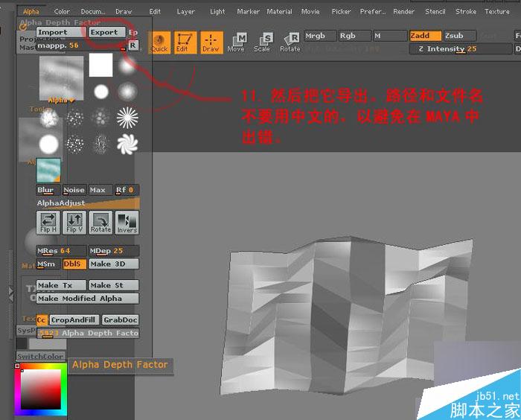Click the alpha Rotate icon
This screenshot has width=521, height=420.
coord(100,223)
